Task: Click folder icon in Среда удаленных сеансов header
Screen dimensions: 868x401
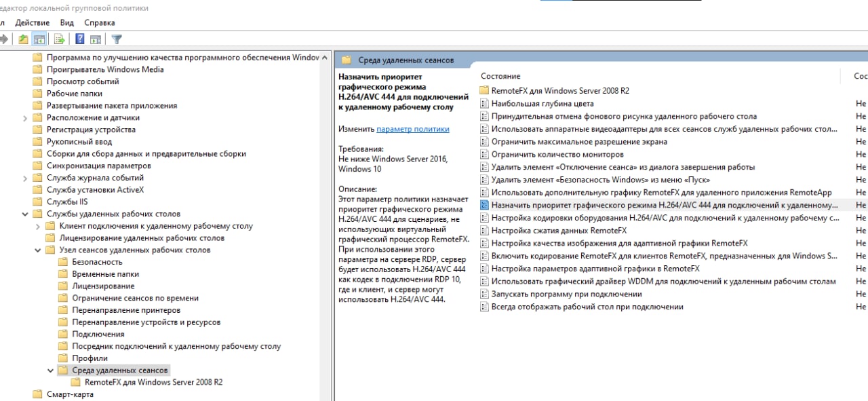Action: tap(347, 60)
